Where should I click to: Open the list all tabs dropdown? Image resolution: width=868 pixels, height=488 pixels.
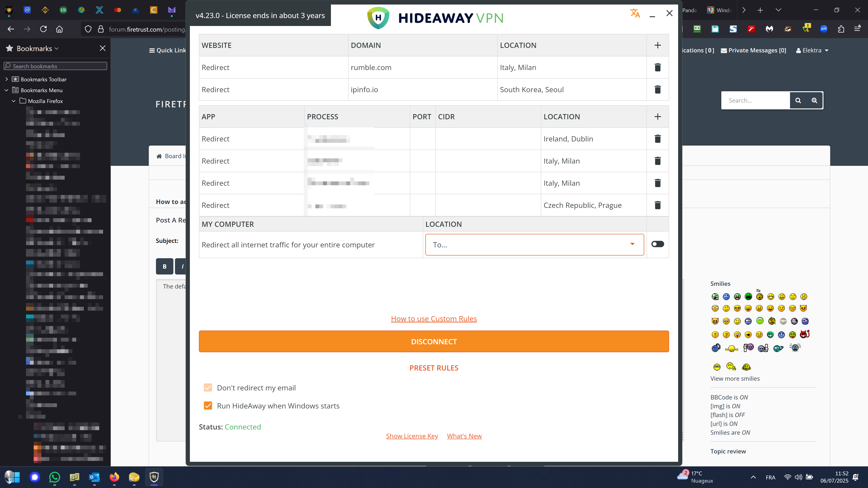(778, 10)
